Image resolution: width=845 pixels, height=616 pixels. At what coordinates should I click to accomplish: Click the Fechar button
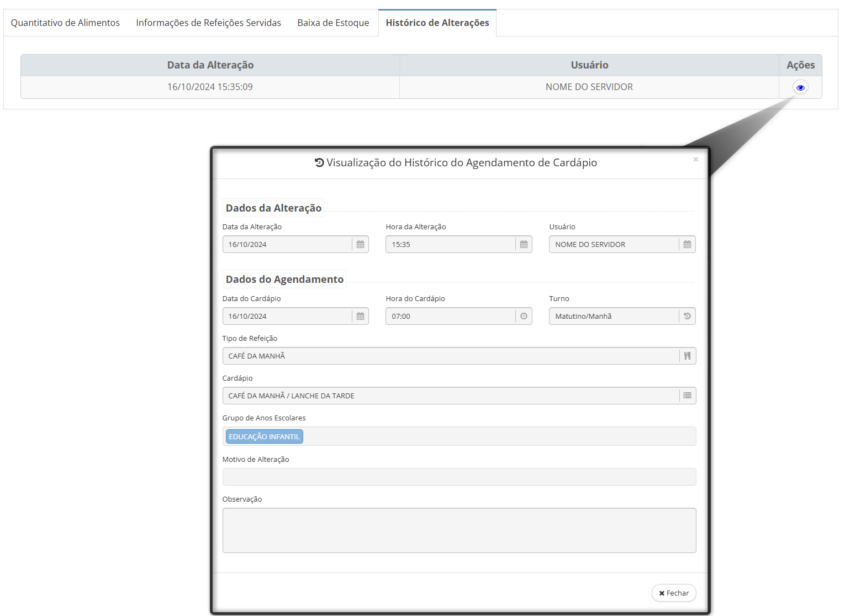coord(674,593)
